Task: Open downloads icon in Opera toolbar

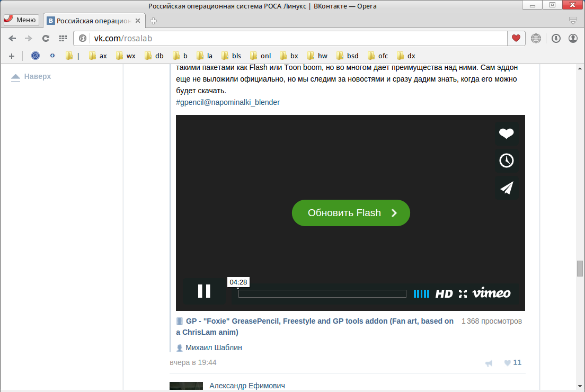Action: pos(556,38)
